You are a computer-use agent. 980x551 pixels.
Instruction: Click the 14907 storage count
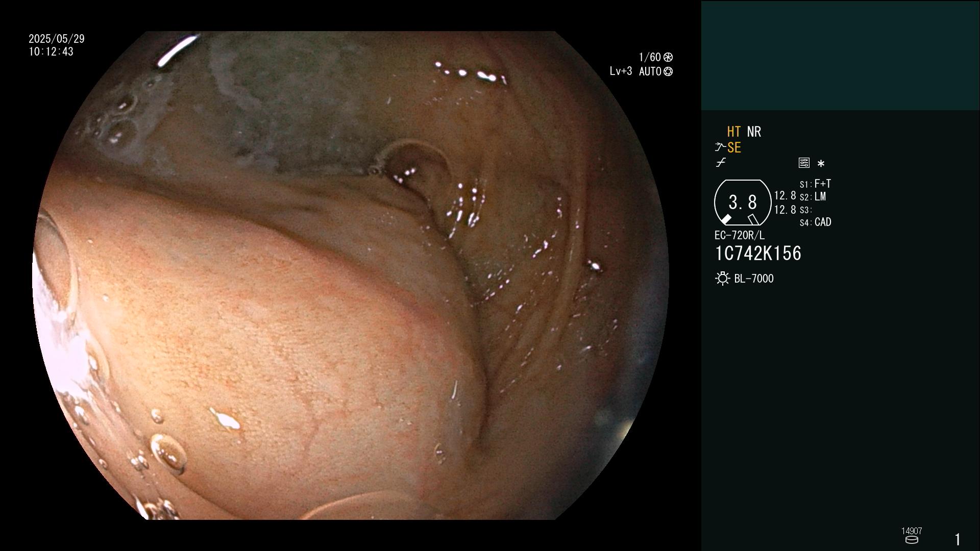pos(912,531)
